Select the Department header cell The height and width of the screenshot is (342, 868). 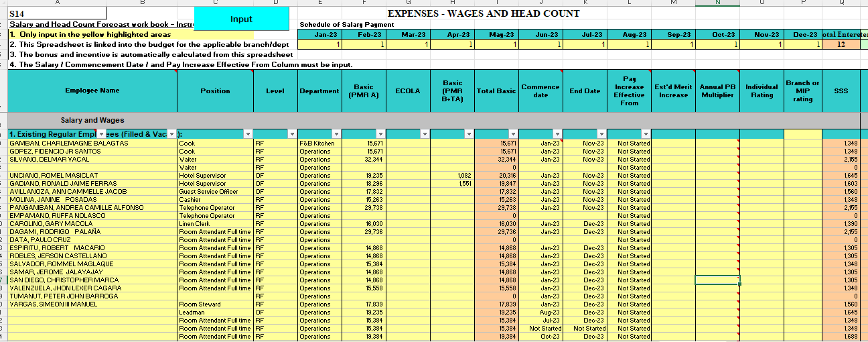(319, 91)
